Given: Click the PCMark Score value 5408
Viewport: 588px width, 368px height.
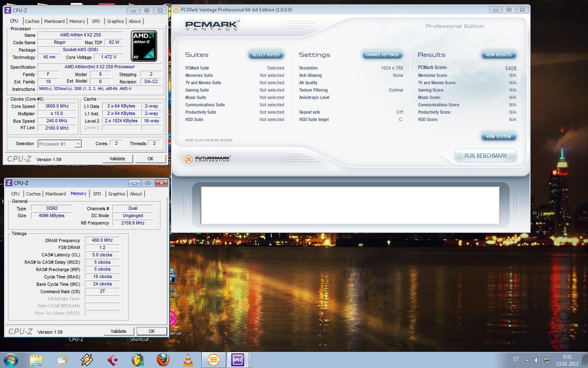Looking at the screenshot, I should click(x=510, y=68).
